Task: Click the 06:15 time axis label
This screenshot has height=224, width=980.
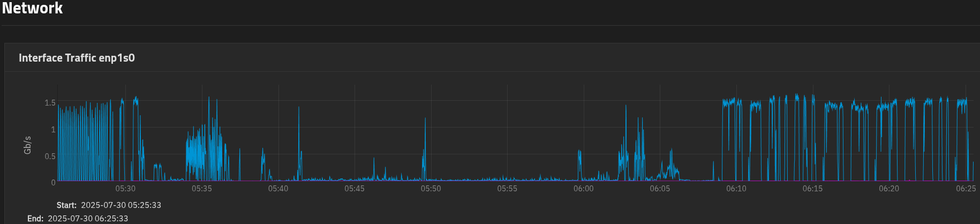Action: coord(812,189)
